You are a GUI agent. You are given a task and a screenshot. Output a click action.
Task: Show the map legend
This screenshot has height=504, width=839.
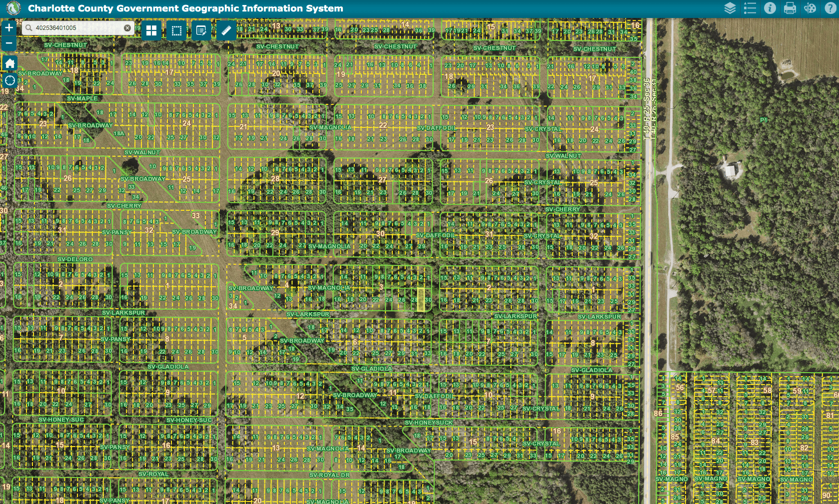750,8
